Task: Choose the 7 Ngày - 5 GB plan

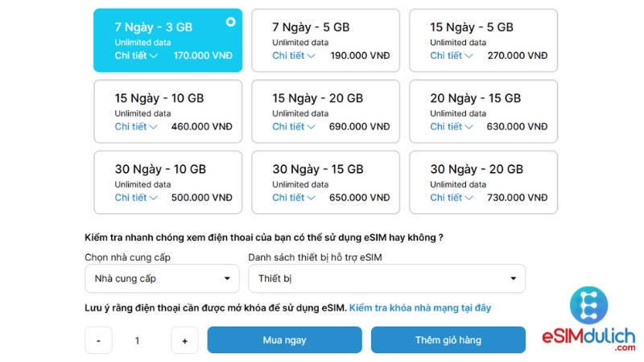Action: tap(325, 40)
